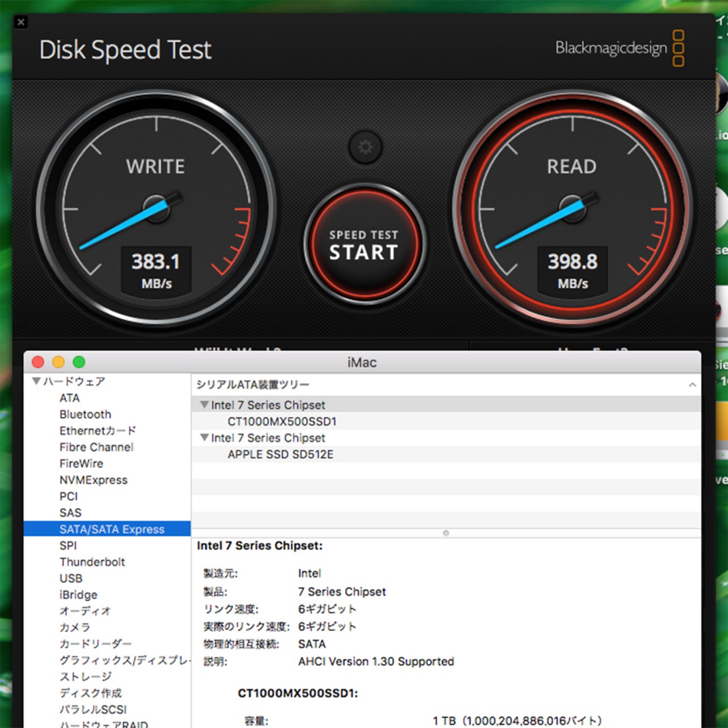Select Fibre Channel in the sidebar
Image resolution: width=728 pixels, height=728 pixels.
[96, 447]
